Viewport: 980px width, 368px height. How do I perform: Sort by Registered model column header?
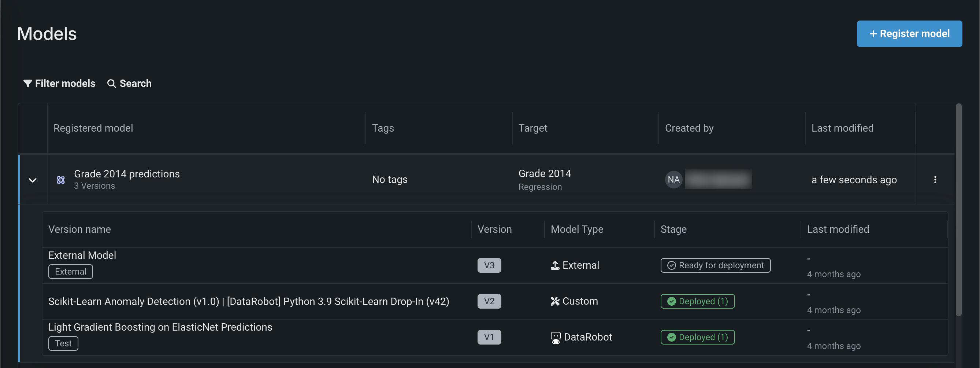(93, 128)
